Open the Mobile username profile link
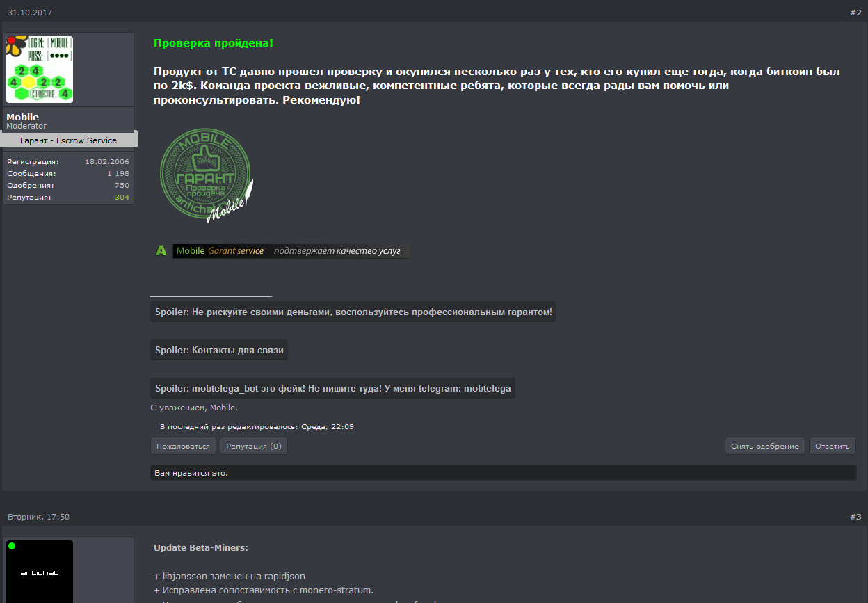Image resolution: width=868 pixels, height=603 pixels. click(23, 117)
